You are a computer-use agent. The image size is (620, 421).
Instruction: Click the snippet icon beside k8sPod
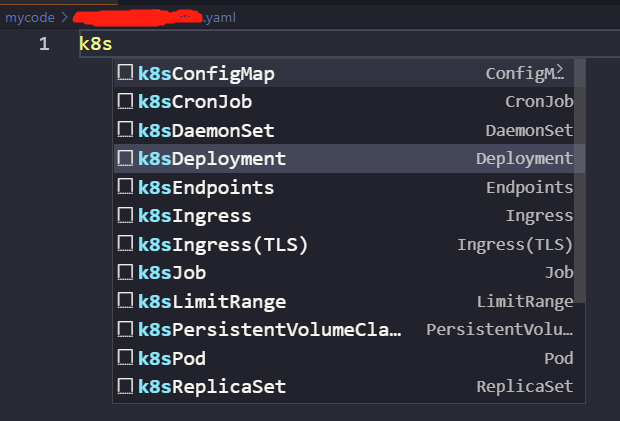point(125,358)
